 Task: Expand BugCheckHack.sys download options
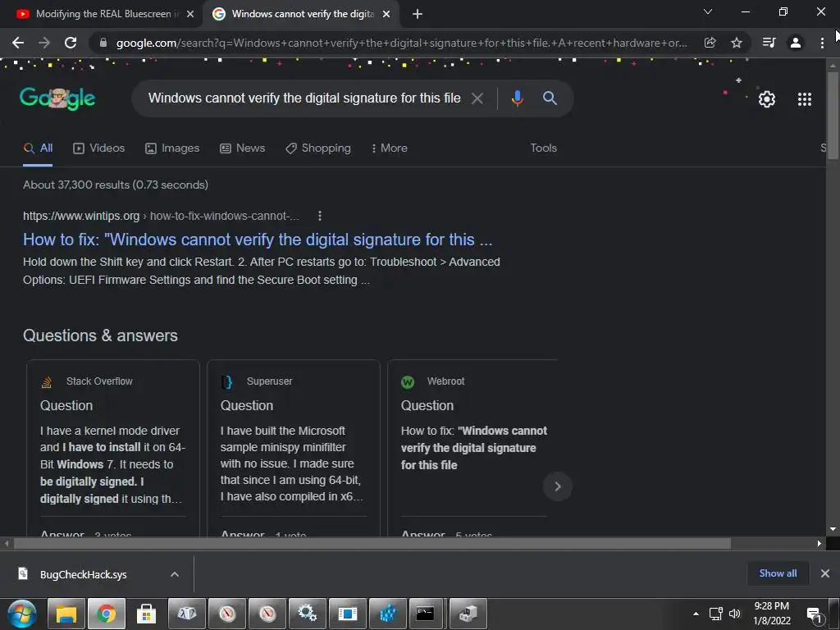coord(175,574)
